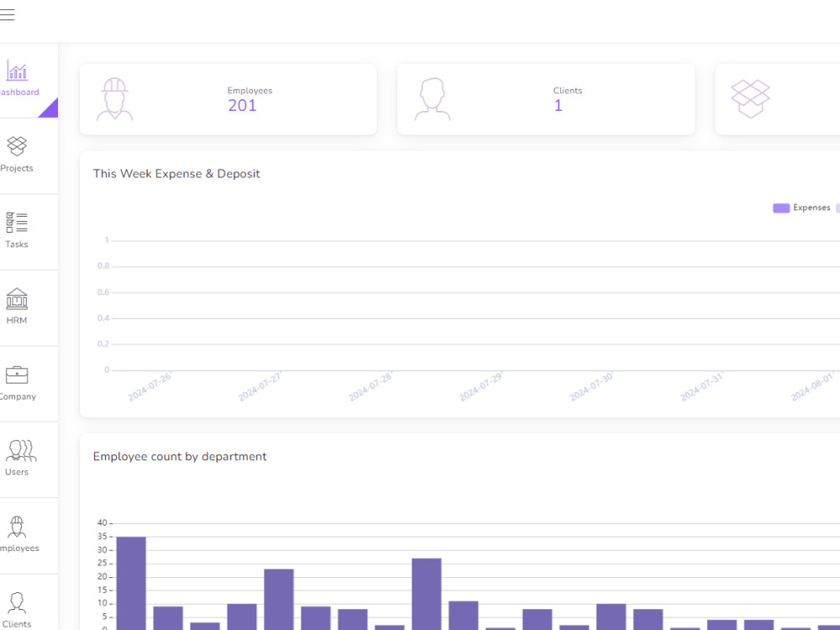Click the Dashboard chart icon in sidebar
Screen dimensions: 840x630
pos(17,70)
